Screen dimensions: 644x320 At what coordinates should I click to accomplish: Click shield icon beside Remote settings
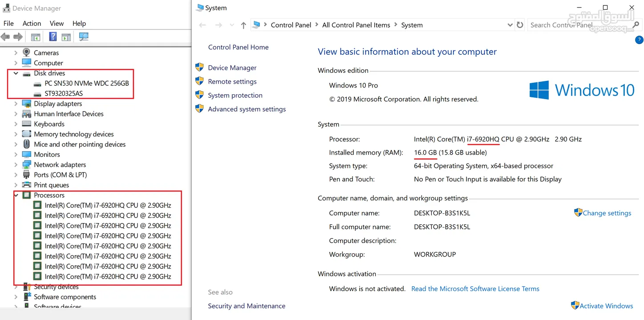[199, 81]
